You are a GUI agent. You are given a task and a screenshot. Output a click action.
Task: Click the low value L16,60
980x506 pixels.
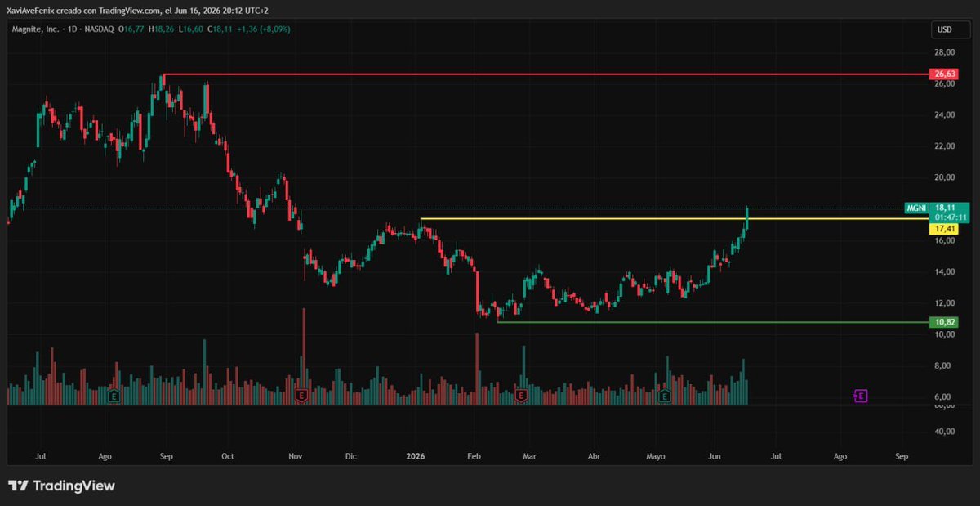tap(190, 29)
